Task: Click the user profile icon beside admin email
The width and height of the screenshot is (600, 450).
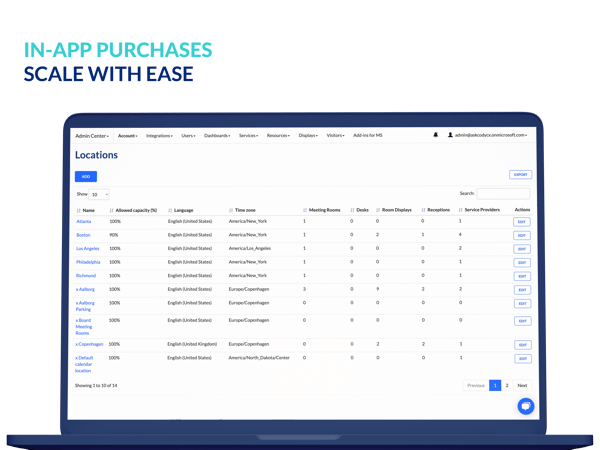Action: pyautogui.click(x=451, y=135)
